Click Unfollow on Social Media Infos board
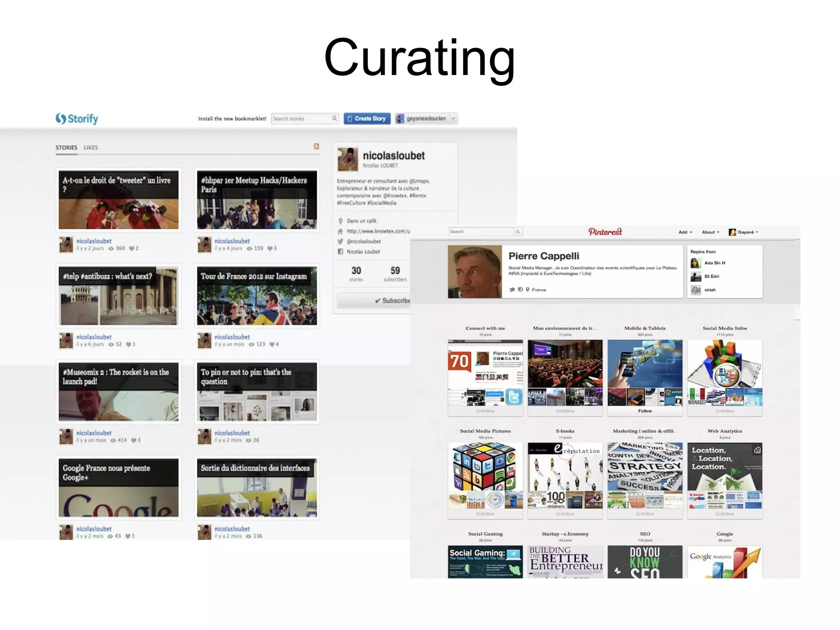 point(725,411)
